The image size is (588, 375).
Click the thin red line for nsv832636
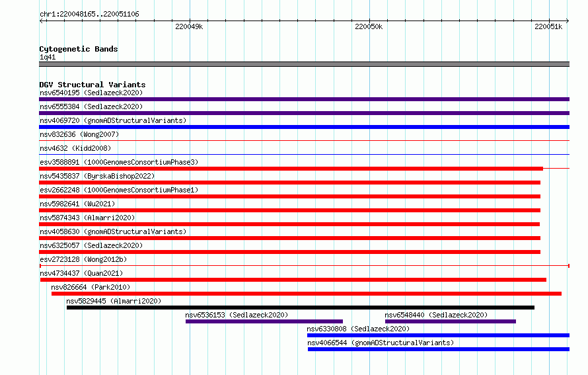(x=304, y=140)
